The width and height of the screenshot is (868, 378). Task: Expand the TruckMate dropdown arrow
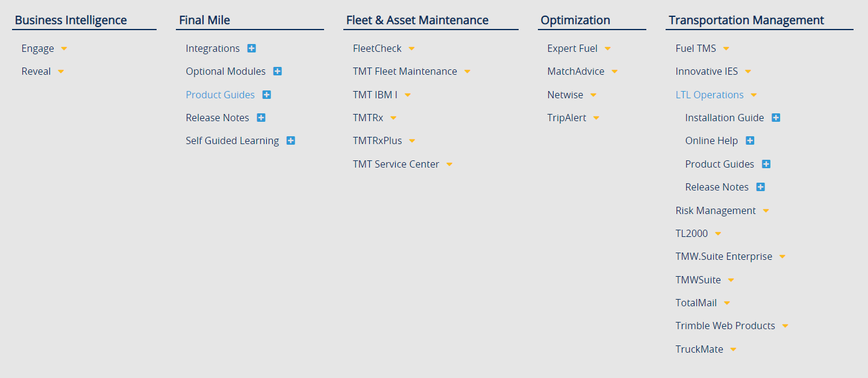[x=733, y=350]
